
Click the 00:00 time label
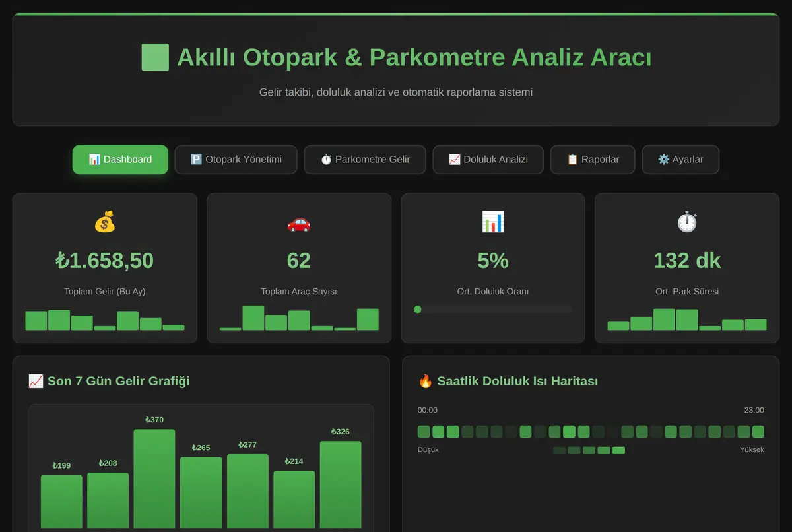coord(428,410)
